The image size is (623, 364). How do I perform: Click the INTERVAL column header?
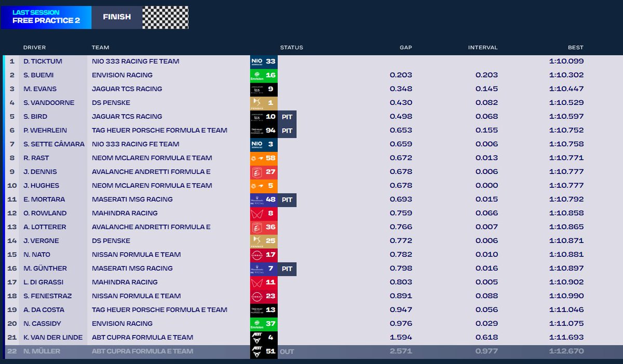[483, 47]
